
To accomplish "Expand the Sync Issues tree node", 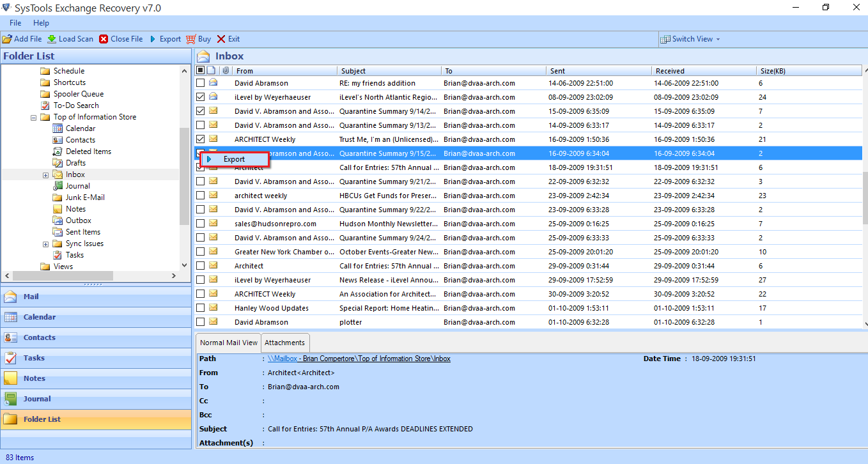I will (x=45, y=244).
